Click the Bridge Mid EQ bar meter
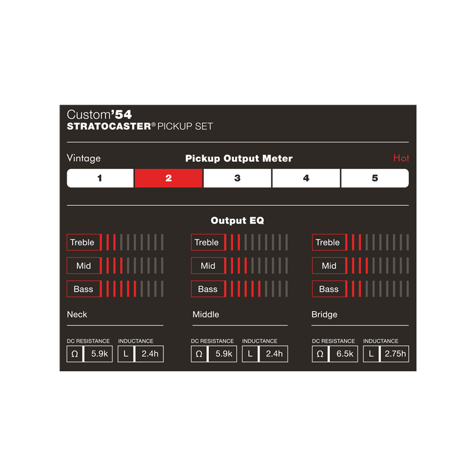Image resolution: width=476 pixels, height=476 pixels. pyautogui.click(x=378, y=266)
